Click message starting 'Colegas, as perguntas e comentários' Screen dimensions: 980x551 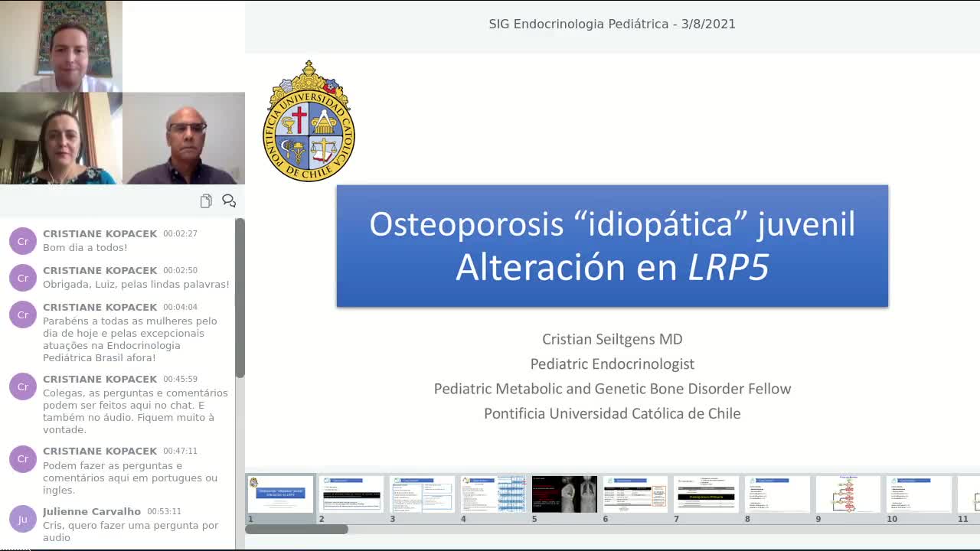[x=136, y=411]
